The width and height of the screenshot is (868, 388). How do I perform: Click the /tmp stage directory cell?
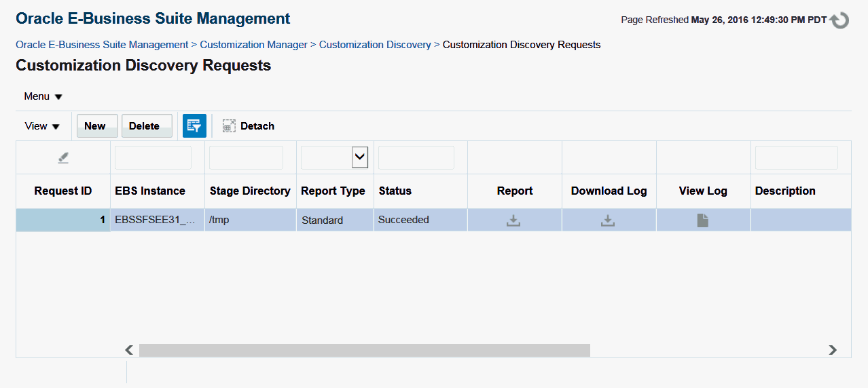coord(251,220)
